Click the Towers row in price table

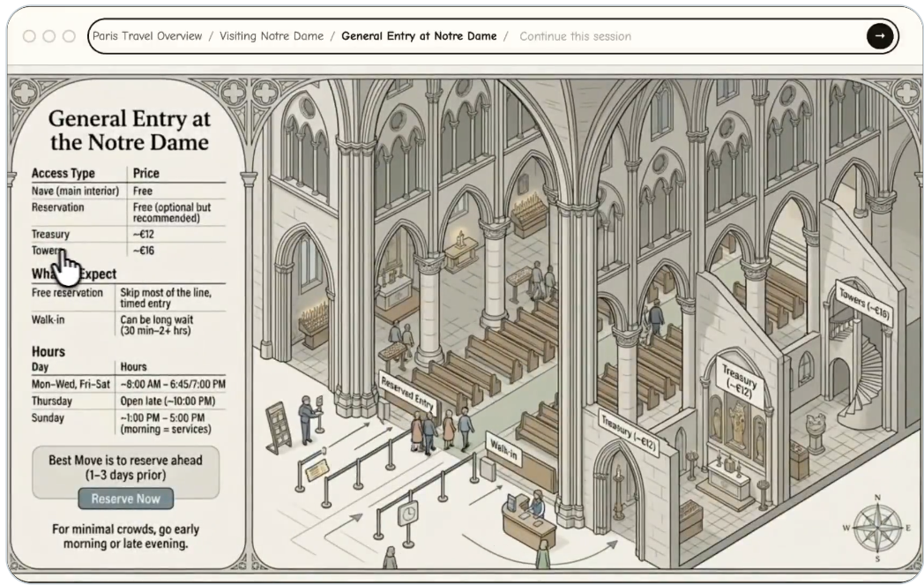[128, 251]
